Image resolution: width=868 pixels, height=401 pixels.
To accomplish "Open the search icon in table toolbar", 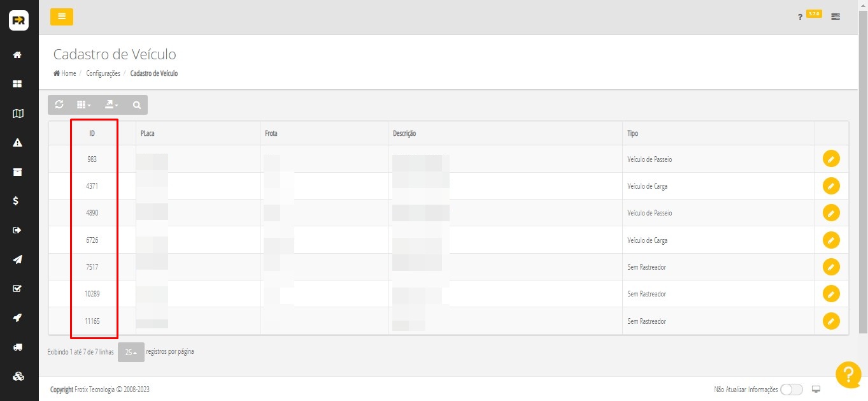I will click(x=136, y=105).
